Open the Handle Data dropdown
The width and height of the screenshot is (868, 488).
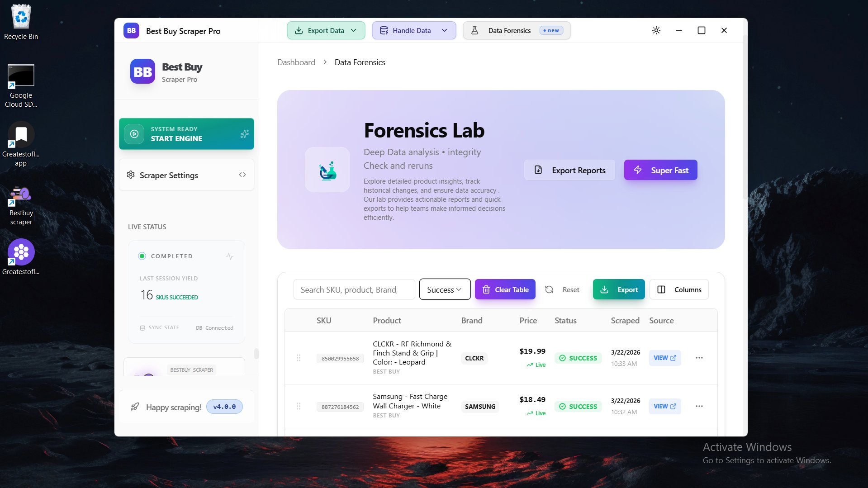(x=414, y=30)
